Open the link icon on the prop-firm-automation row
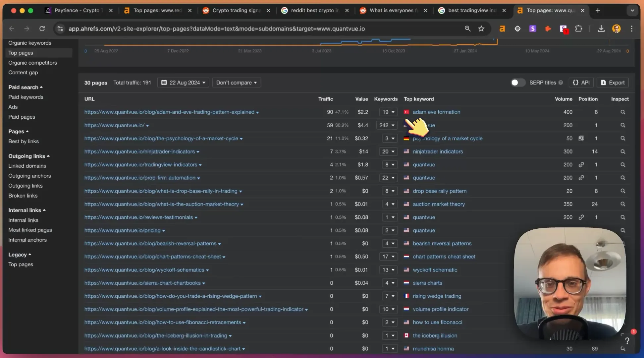Viewport: 644px width, 358px height. point(581,178)
